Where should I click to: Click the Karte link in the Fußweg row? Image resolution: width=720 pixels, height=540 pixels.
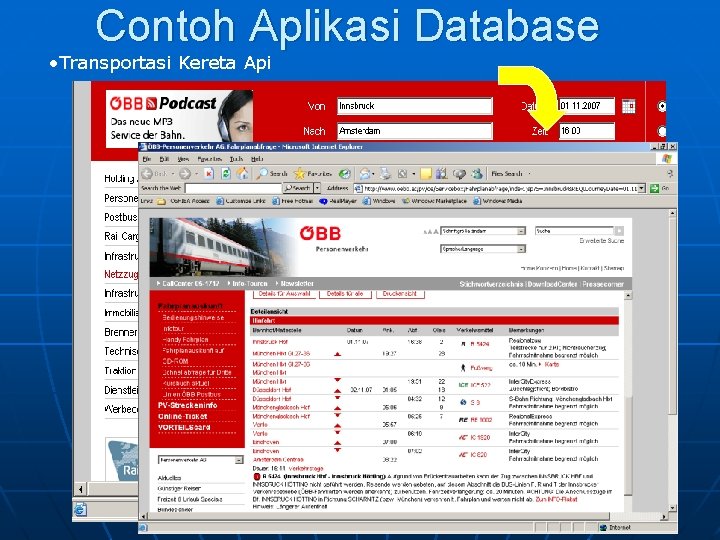[x=551, y=365]
